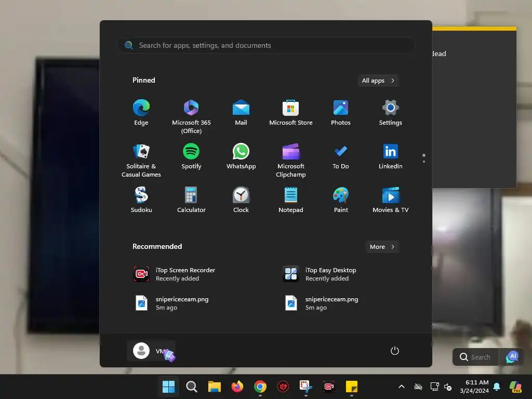532x399 pixels.
Task: Launch Movies & TV
Action: (391, 200)
